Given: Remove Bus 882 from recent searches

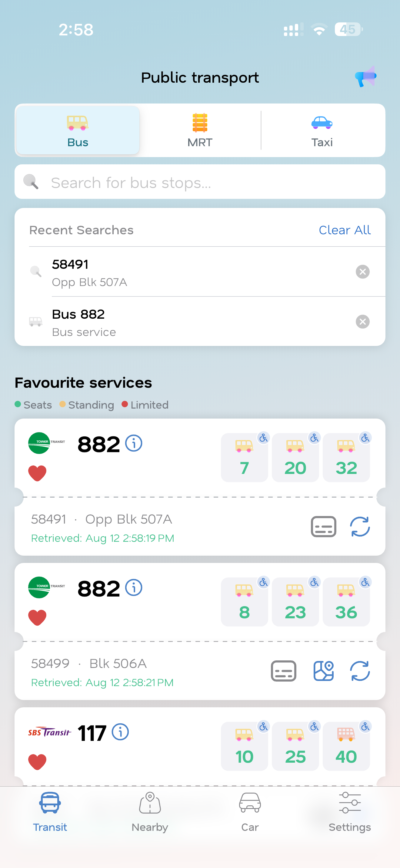Looking at the screenshot, I should tap(362, 321).
